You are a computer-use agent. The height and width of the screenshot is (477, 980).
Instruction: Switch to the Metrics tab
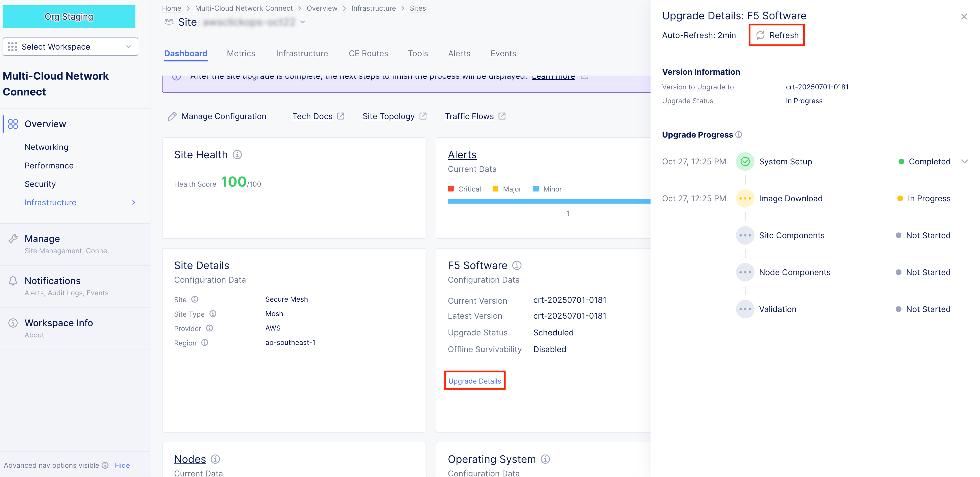[241, 53]
